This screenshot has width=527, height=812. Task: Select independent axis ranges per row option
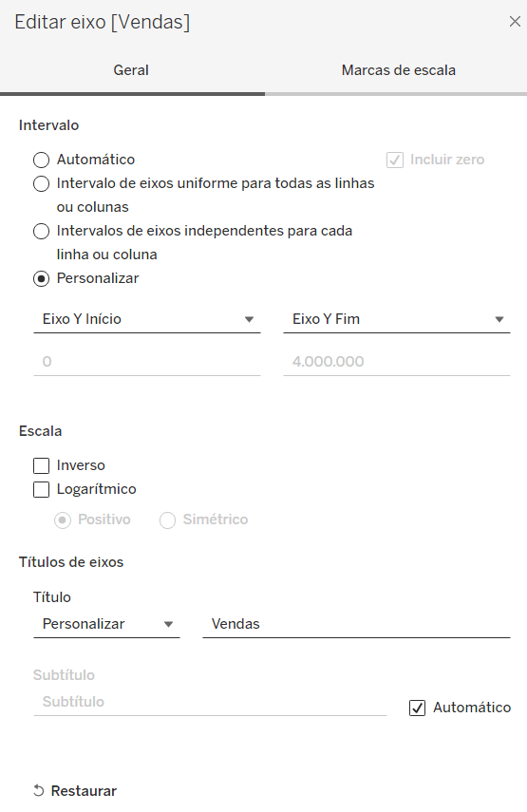tap(42, 232)
